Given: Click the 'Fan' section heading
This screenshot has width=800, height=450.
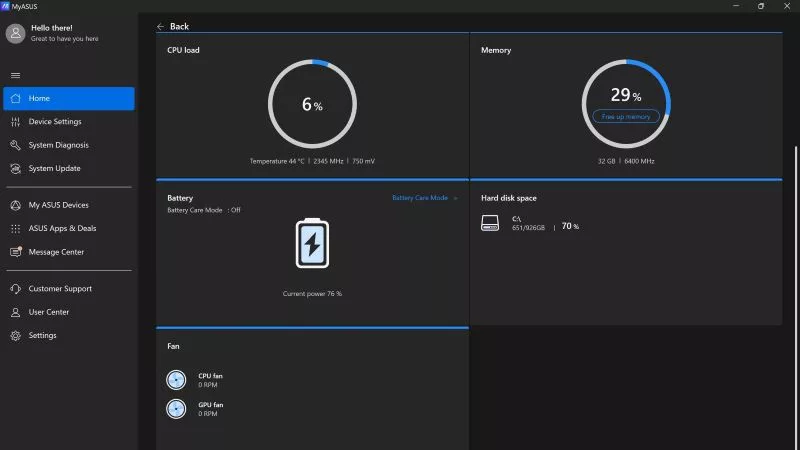Looking at the screenshot, I should coord(173,346).
